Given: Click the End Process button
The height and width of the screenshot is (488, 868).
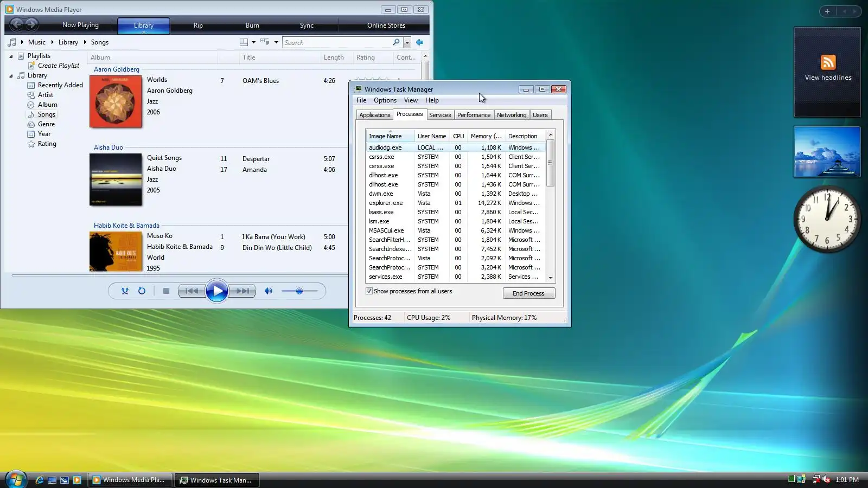Looking at the screenshot, I should 528,293.
